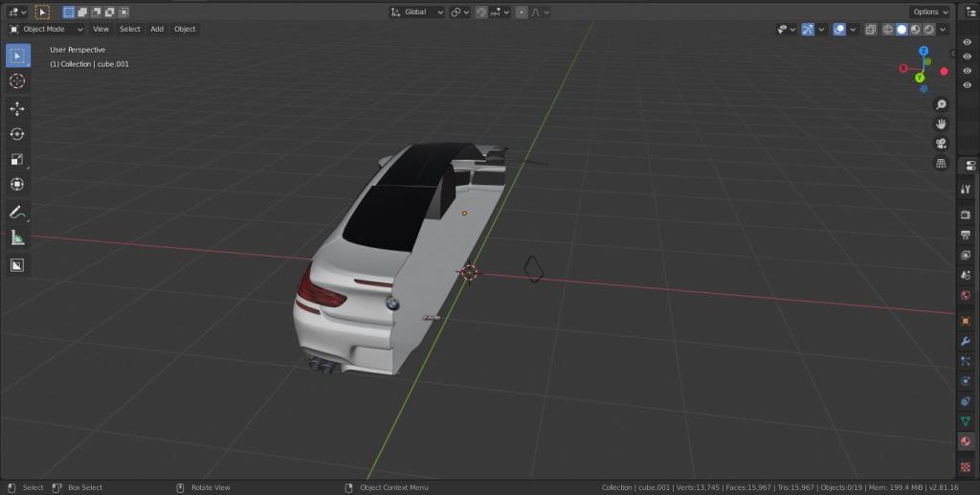Open the Options dropdown

point(929,12)
